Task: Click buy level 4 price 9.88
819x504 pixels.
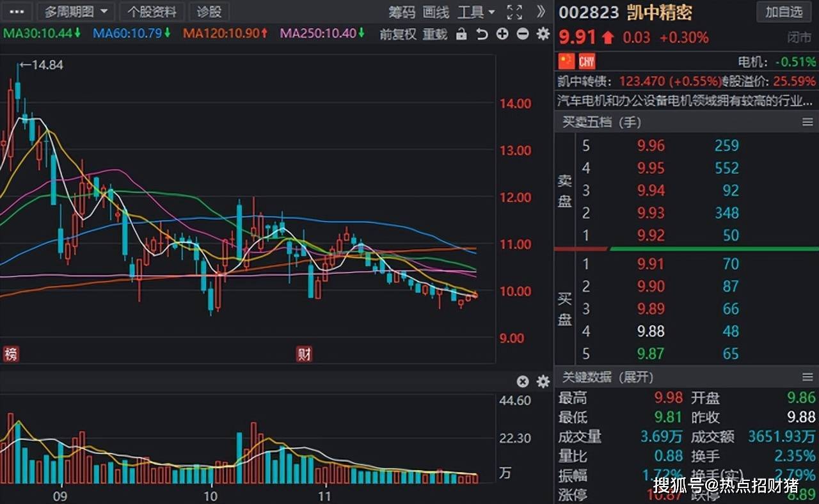Action: click(651, 331)
